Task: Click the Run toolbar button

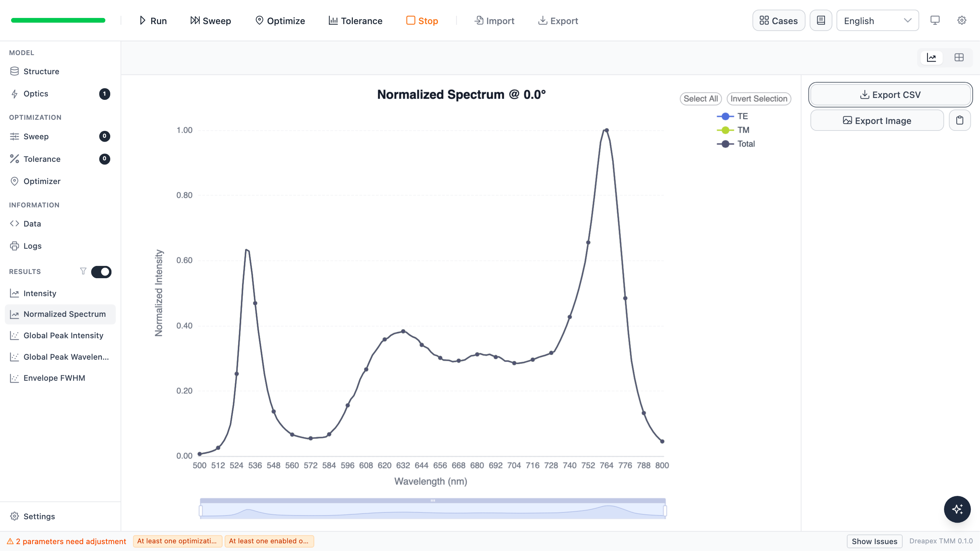Action: click(x=153, y=21)
